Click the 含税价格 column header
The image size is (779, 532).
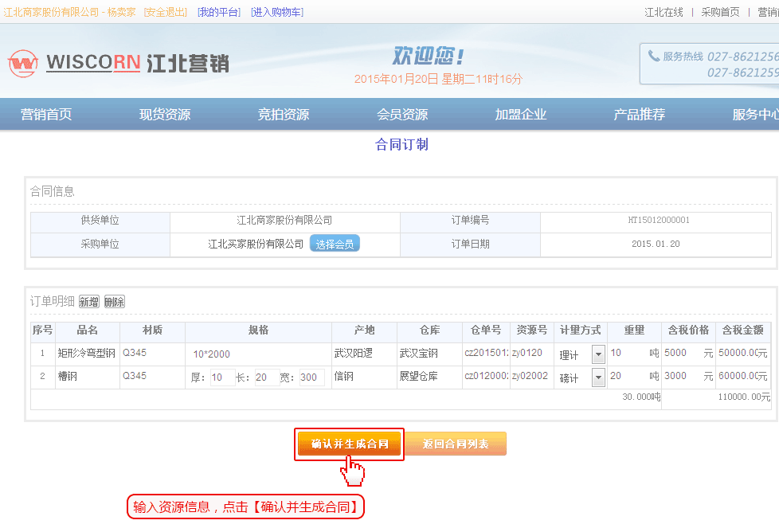coord(688,331)
